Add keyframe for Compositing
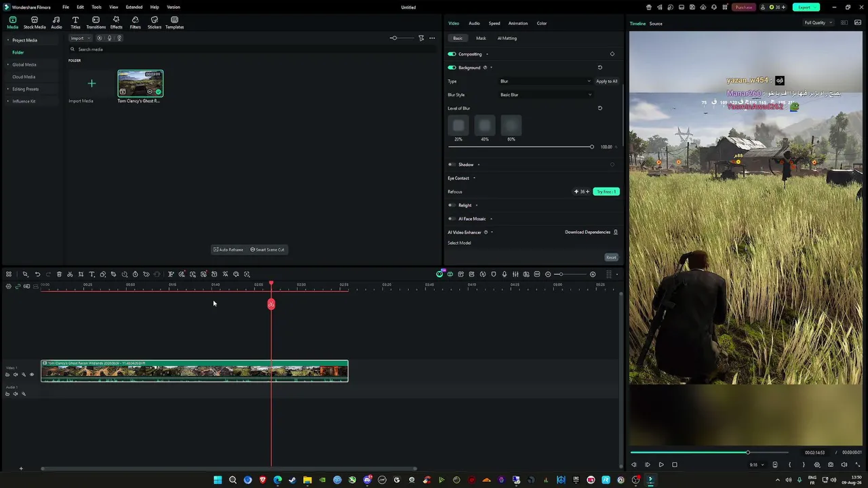The width and height of the screenshot is (868, 488). [612, 54]
